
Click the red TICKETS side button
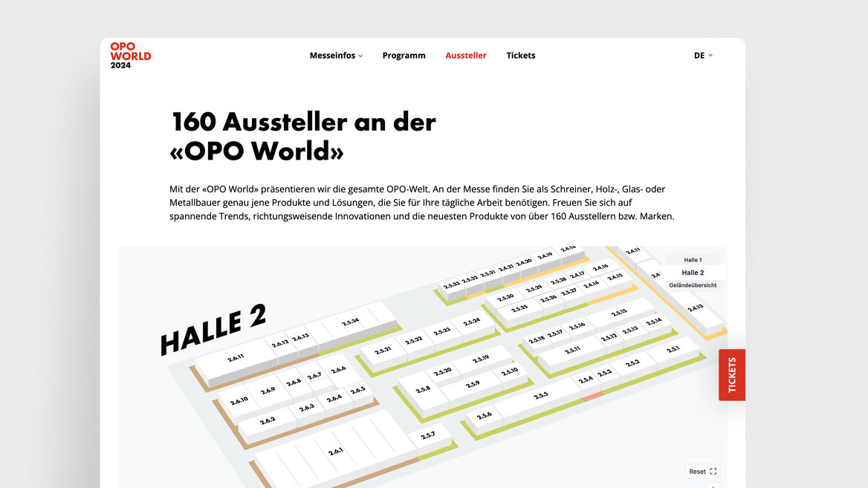[732, 375]
